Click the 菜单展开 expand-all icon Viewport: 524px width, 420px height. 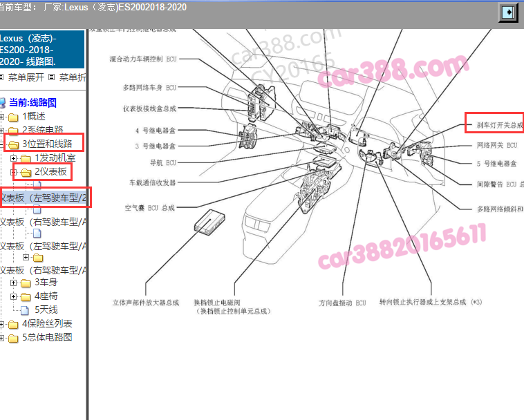tap(1, 77)
